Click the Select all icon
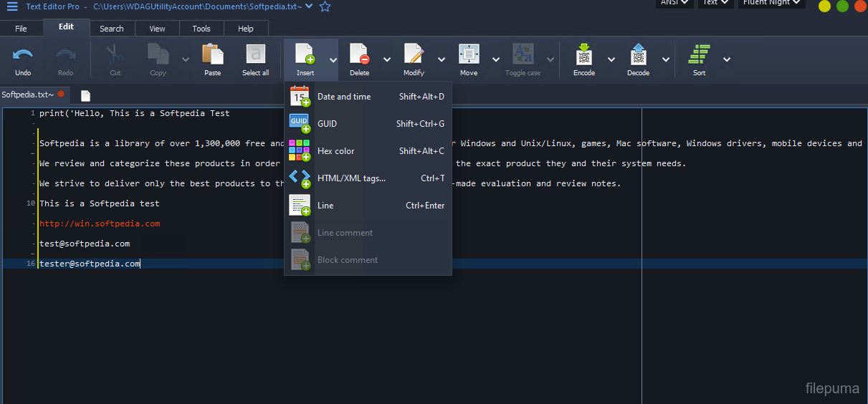This screenshot has height=404, width=868. point(256,55)
